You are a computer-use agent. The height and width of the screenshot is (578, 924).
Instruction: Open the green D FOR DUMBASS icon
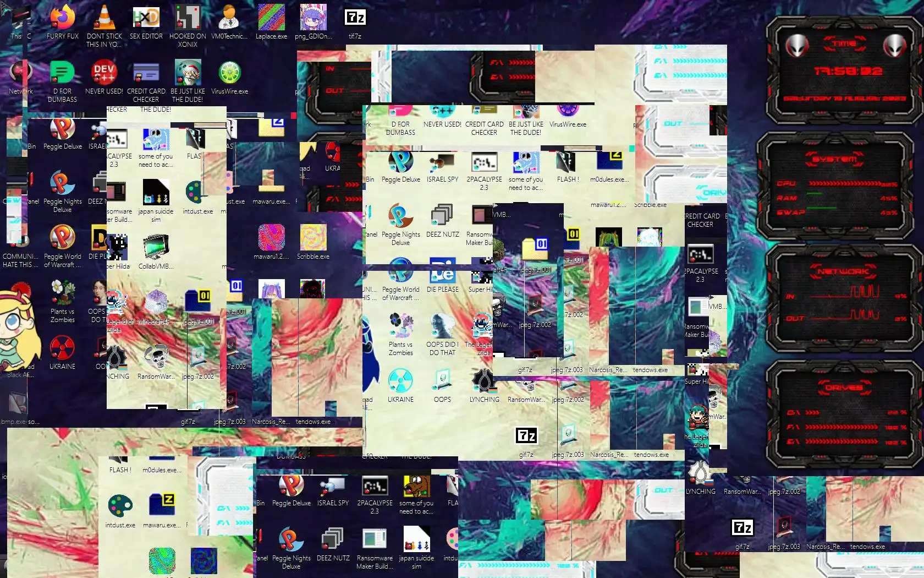[63, 73]
